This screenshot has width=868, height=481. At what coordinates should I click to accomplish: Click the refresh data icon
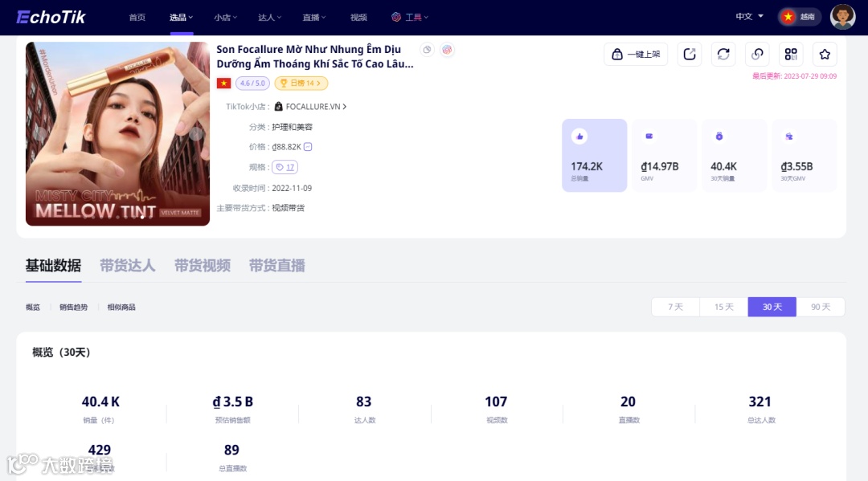pos(723,54)
